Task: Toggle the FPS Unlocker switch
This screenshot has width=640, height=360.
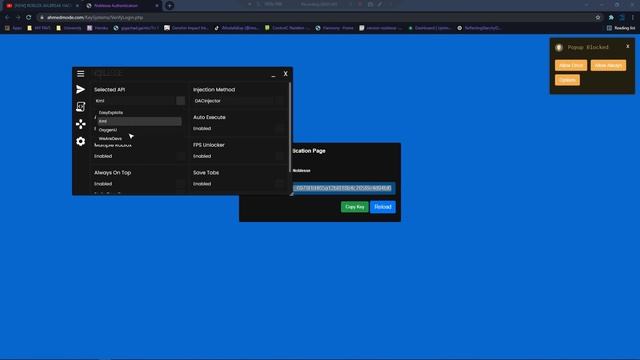Action: click(279, 156)
